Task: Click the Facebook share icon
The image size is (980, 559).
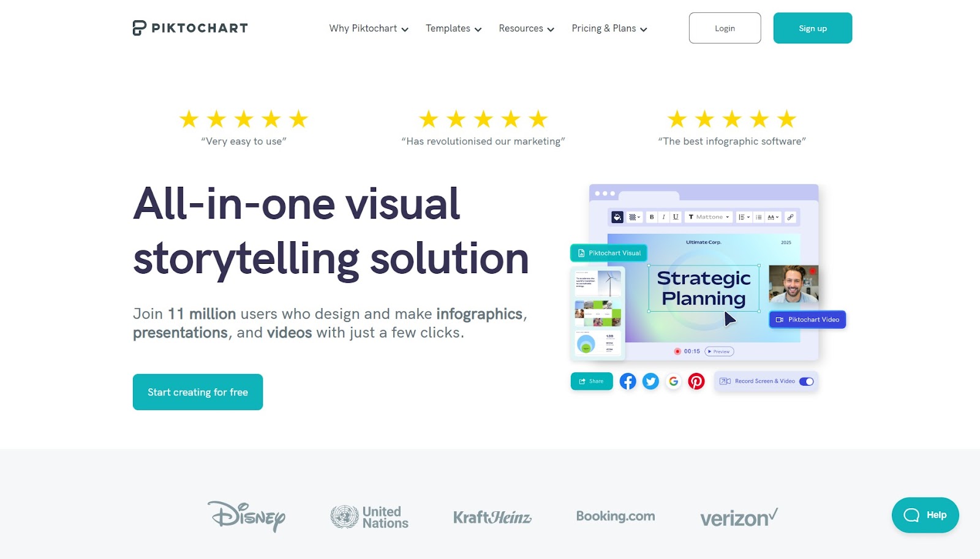Action: coord(628,381)
